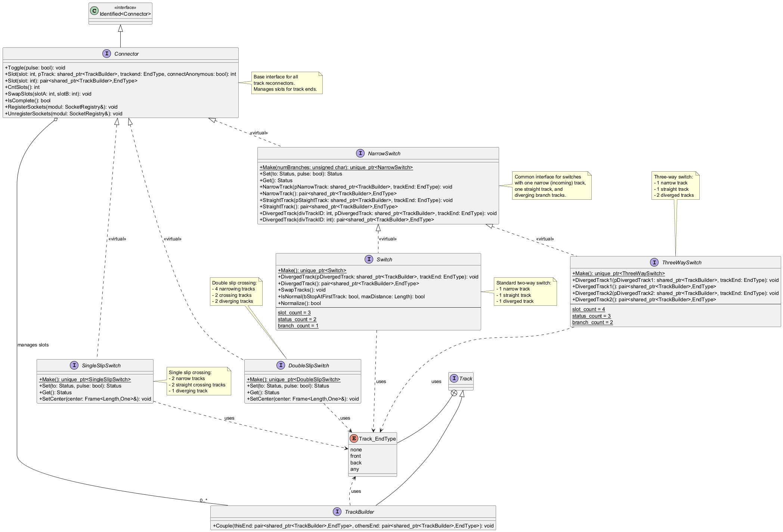Click the purple I icon of Track
The image size is (783, 532).
[x=454, y=379]
